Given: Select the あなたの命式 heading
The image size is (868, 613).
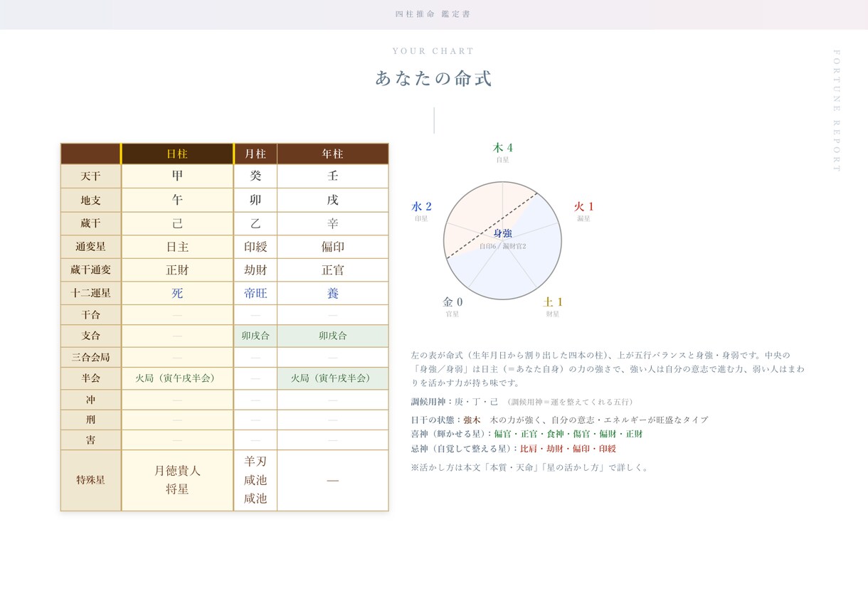Looking at the screenshot, I should [x=433, y=78].
